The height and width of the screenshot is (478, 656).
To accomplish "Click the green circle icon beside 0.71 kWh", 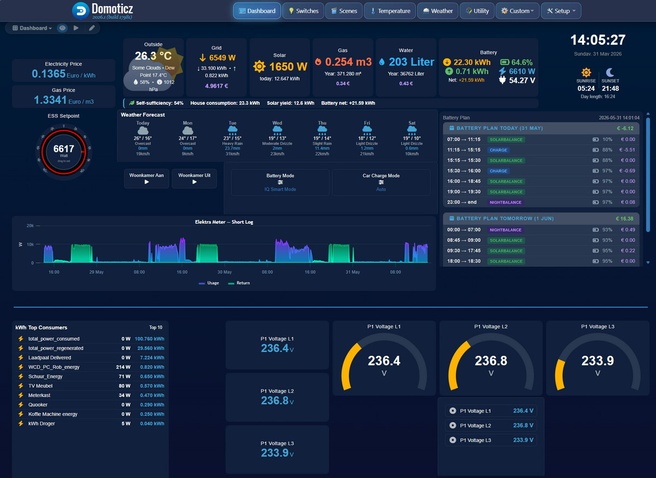I will point(449,71).
